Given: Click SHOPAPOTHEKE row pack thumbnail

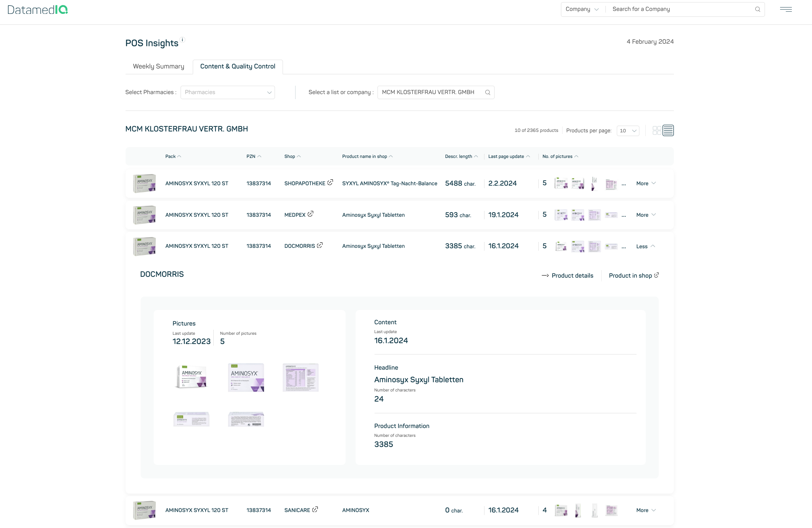Looking at the screenshot, I should point(144,184).
